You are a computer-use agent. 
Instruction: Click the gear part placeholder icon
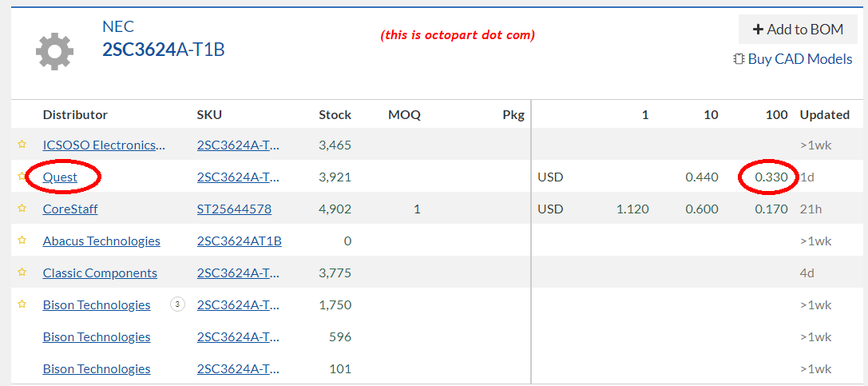(55, 51)
